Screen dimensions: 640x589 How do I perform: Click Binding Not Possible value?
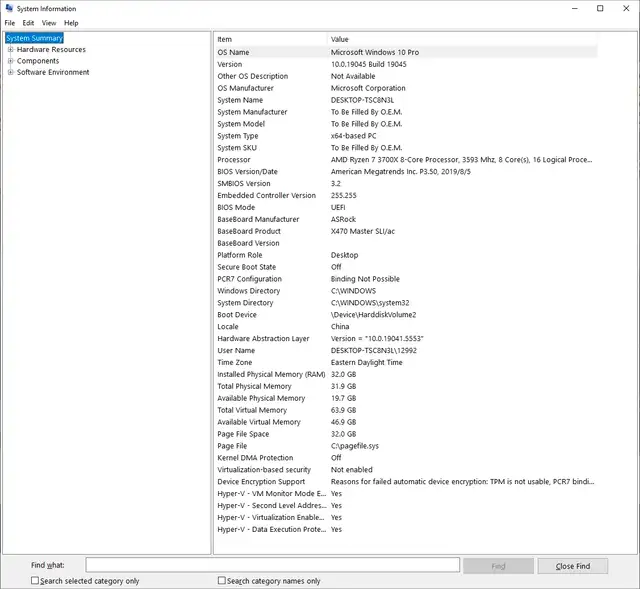click(365, 279)
